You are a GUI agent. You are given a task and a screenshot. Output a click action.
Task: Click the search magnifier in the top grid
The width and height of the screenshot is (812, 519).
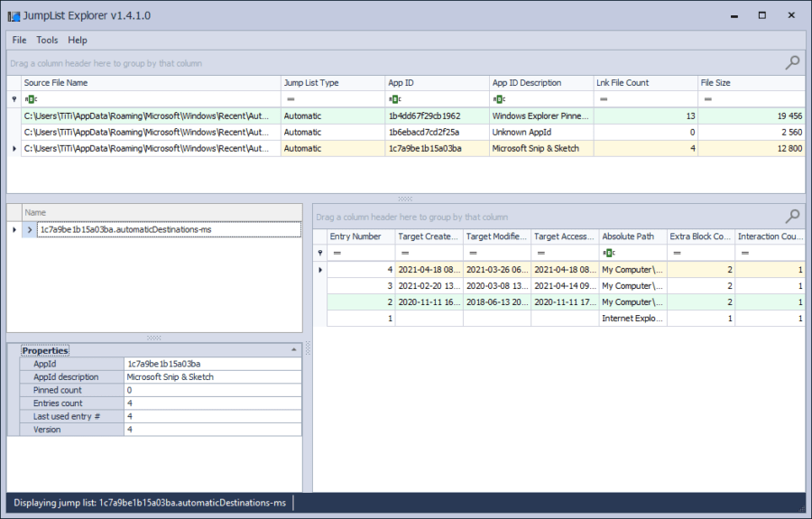coord(792,62)
